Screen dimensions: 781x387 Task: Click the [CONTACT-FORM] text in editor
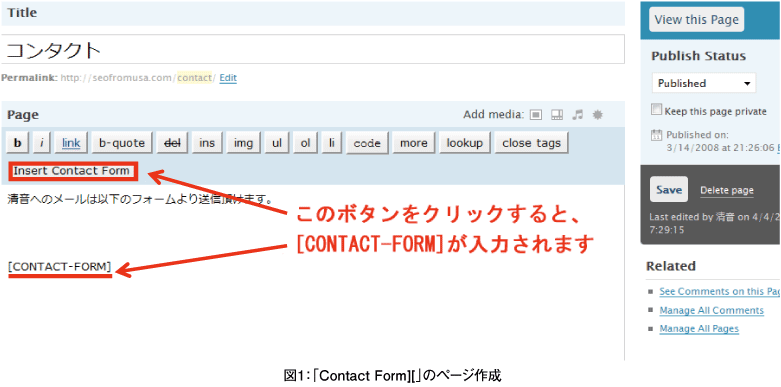pyautogui.click(x=60, y=267)
